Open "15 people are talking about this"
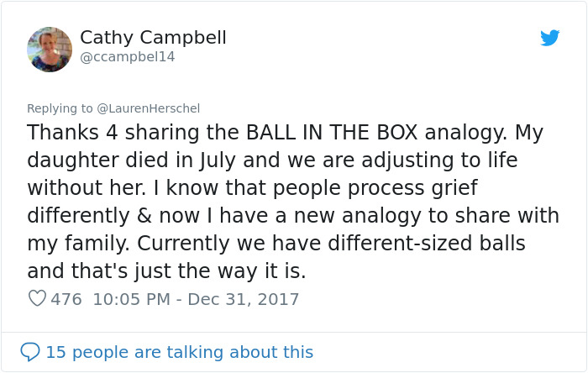 pyautogui.click(x=179, y=352)
